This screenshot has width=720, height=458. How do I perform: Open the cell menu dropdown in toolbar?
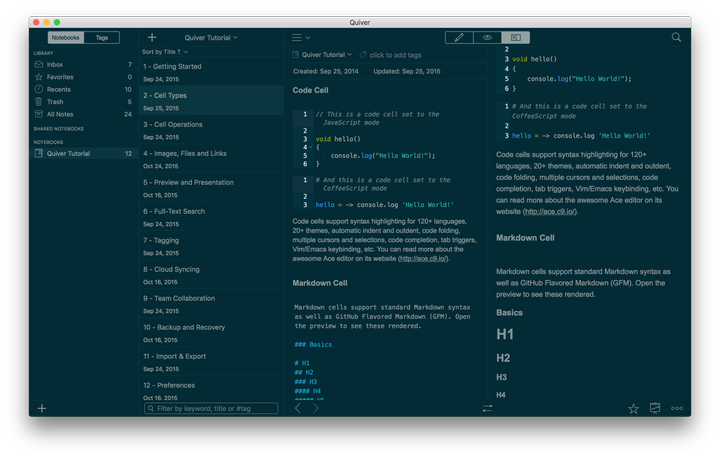point(301,37)
